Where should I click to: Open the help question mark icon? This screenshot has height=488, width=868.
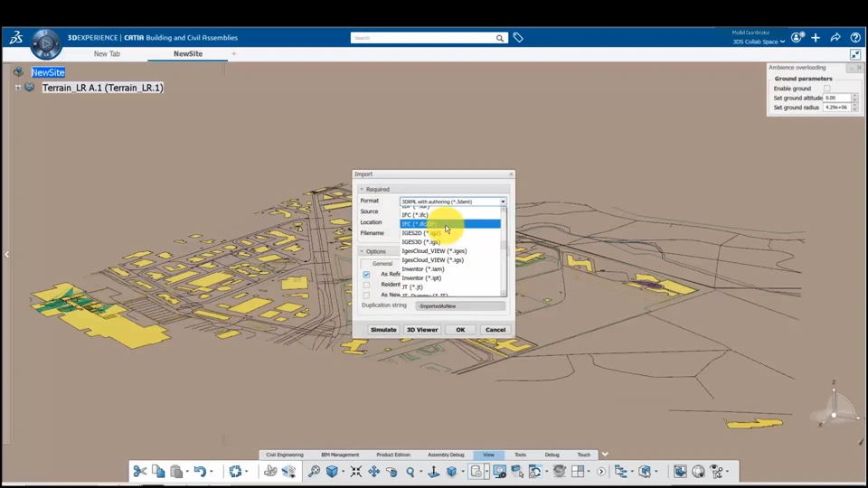[855, 38]
